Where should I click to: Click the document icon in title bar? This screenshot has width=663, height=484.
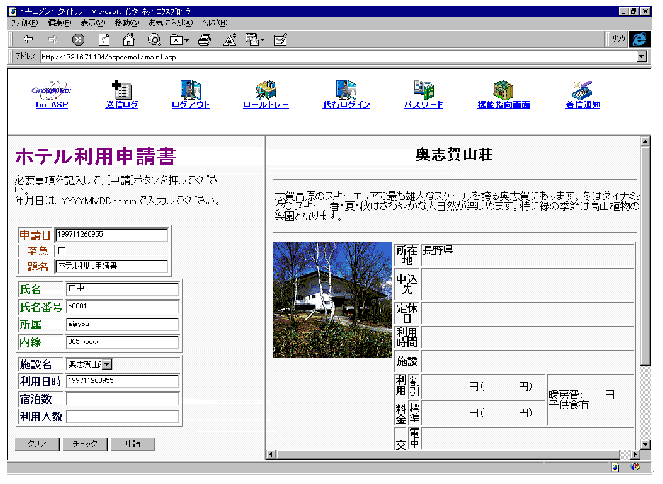coord(12,11)
